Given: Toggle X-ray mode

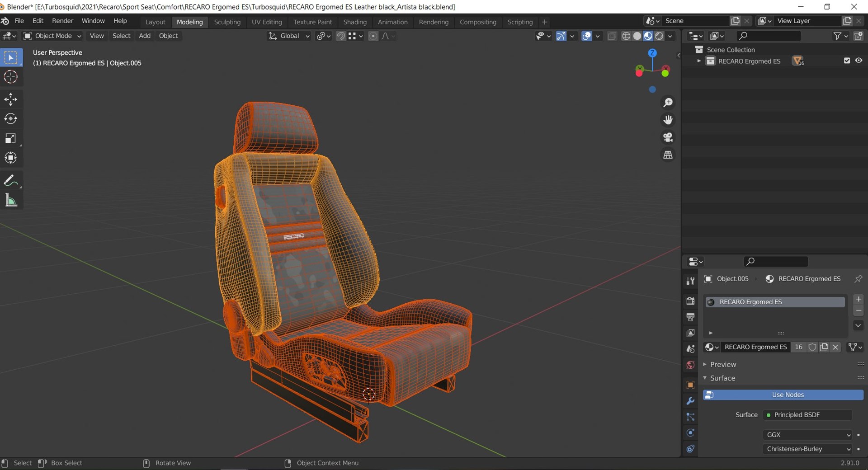Looking at the screenshot, I should tap(612, 36).
